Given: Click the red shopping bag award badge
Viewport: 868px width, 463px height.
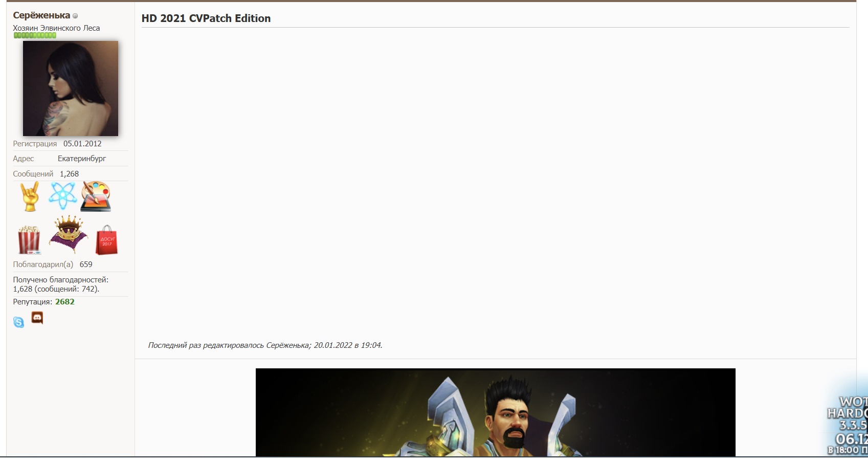Looking at the screenshot, I should pyautogui.click(x=106, y=240).
